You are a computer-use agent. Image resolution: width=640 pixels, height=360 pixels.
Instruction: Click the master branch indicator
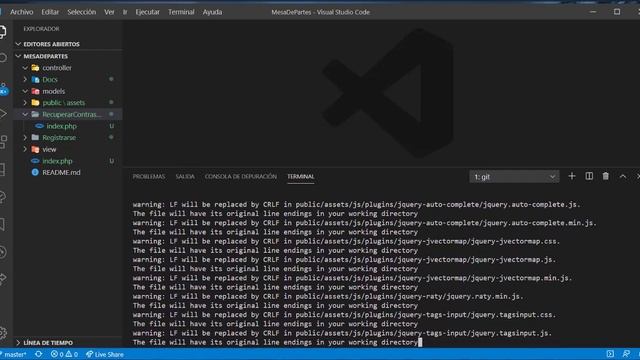[14, 354]
